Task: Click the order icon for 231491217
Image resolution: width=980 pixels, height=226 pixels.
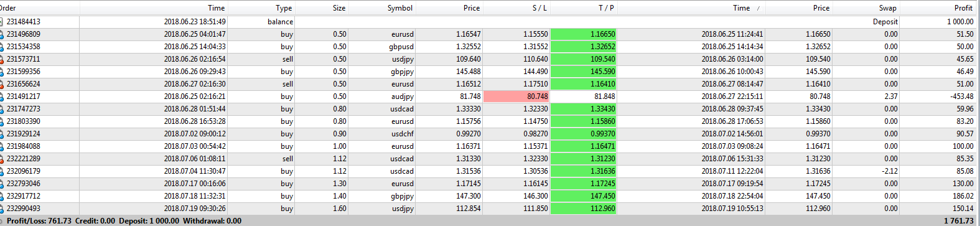Action: click(x=2, y=97)
